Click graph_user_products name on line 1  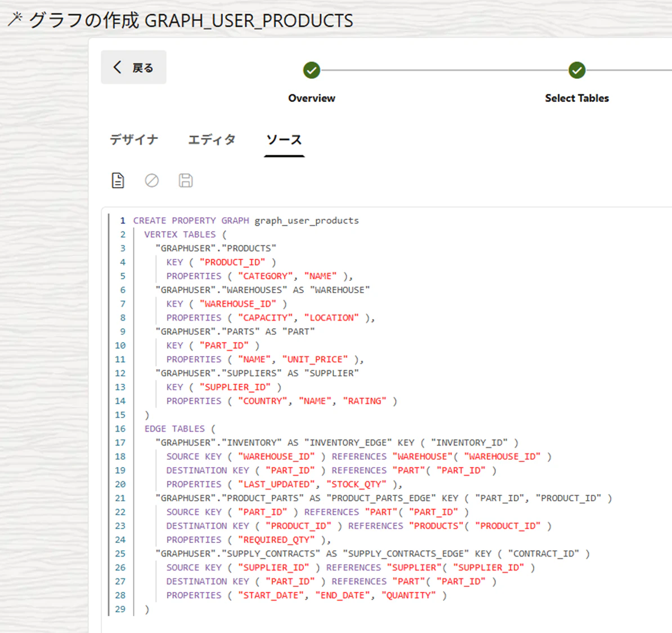(307, 221)
